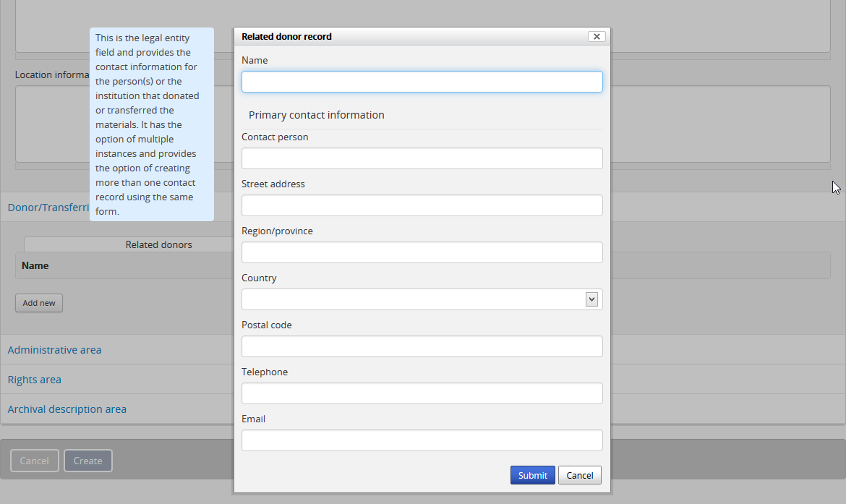Collapse the Donor/Transferring section header
846x504 pixels.
pyautogui.click(x=47, y=208)
